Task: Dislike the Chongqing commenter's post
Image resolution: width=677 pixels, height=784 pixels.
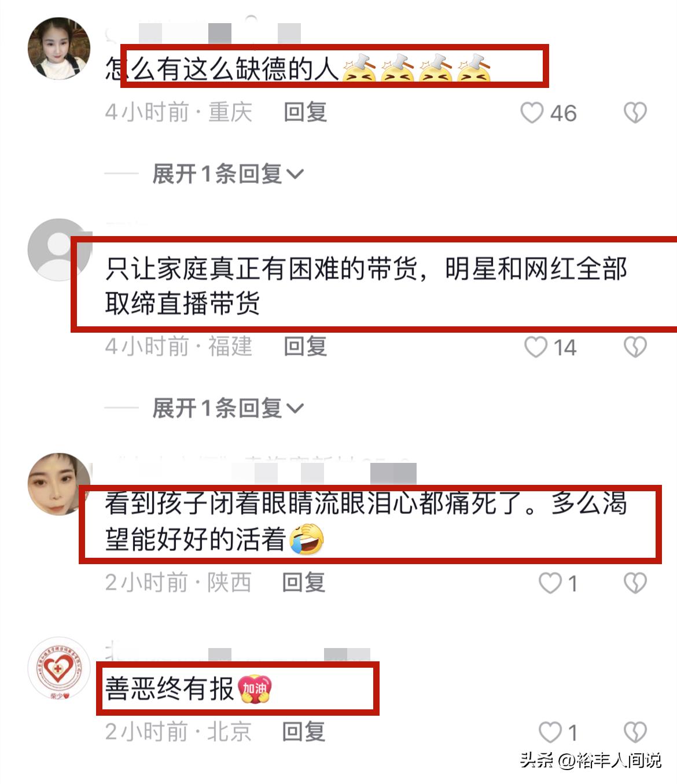Action: (635, 113)
